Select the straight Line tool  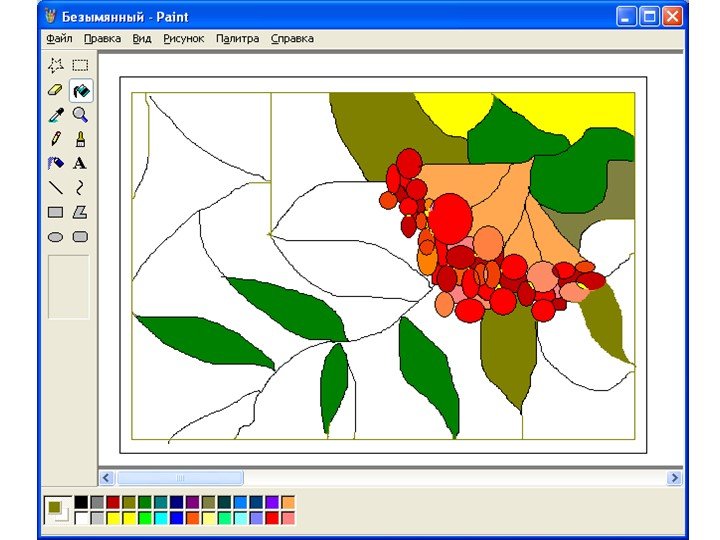click(x=56, y=188)
